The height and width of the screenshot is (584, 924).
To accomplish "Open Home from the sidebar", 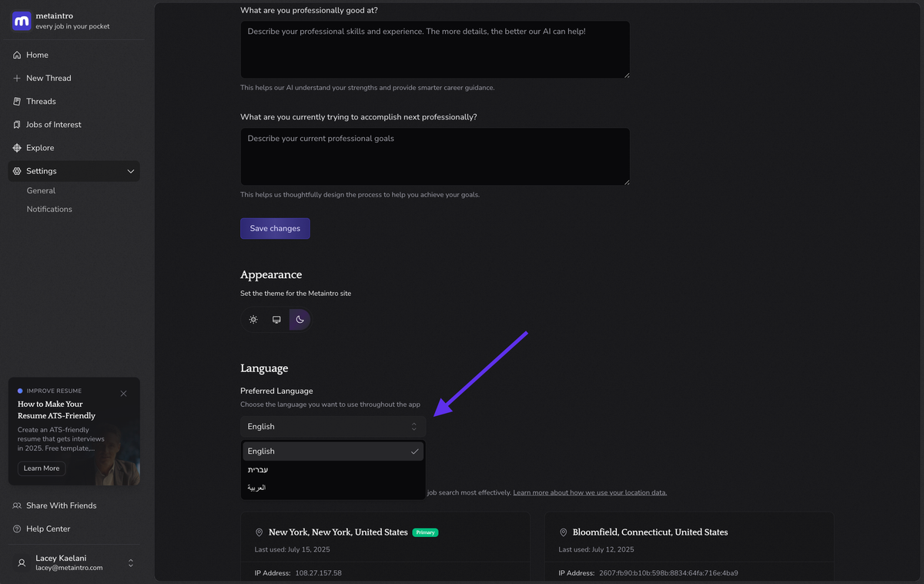I will (37, 55).
